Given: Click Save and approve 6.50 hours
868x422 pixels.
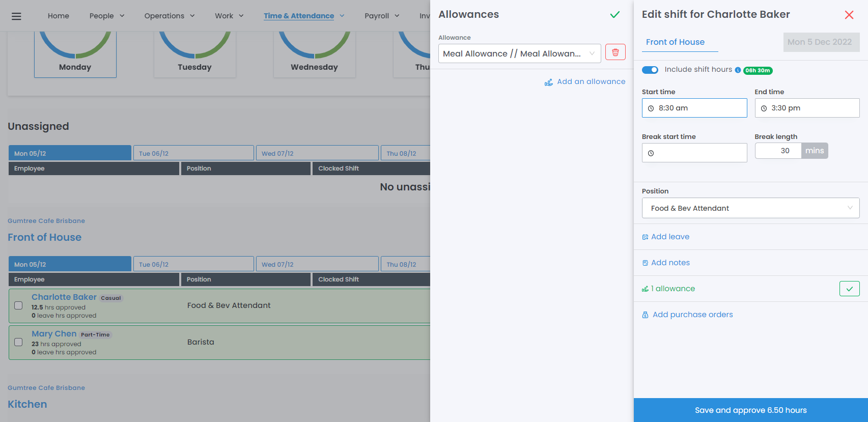Looking at the screenshot, I should [750, 410].
